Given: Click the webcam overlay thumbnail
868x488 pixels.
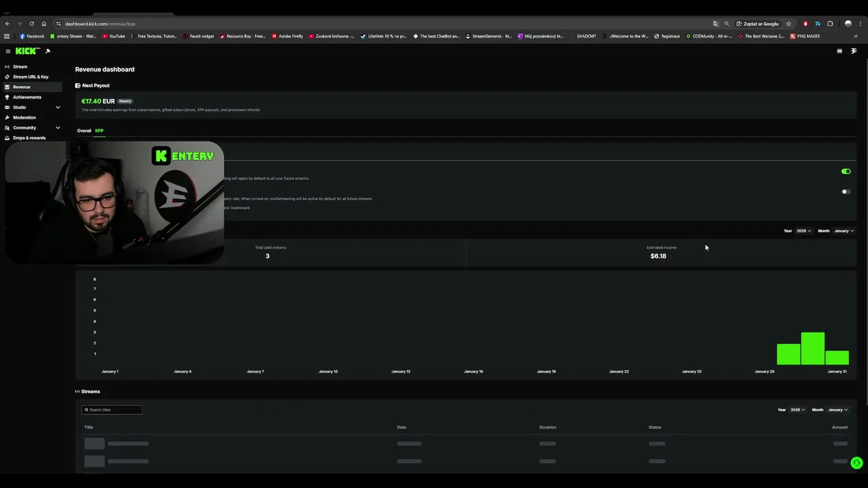Looking at the screenshot, I should (x=114, y=202).
